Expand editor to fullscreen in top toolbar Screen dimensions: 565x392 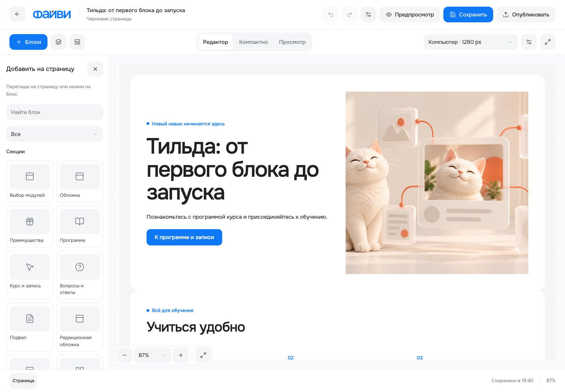click(x=548, y=42)
